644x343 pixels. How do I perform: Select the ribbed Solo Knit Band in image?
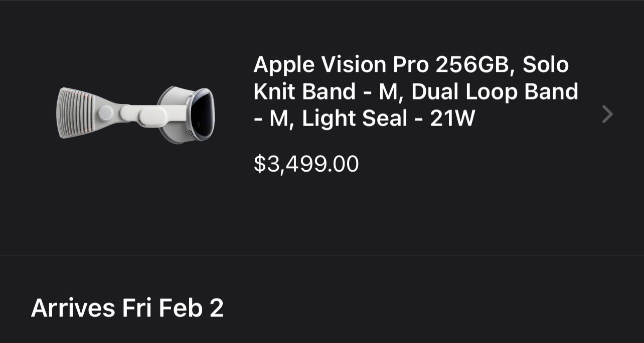tap(75, 113)
